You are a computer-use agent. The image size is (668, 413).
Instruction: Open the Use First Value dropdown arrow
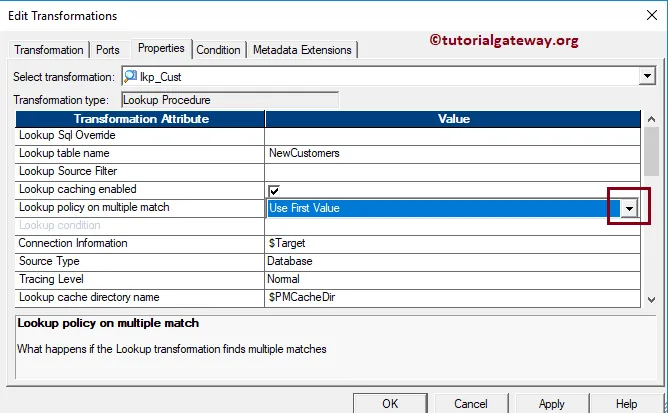(x=629, y=208)
